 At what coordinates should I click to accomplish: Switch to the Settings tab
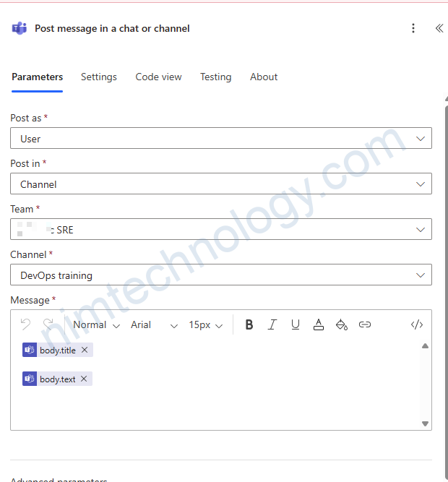(99, 77)
